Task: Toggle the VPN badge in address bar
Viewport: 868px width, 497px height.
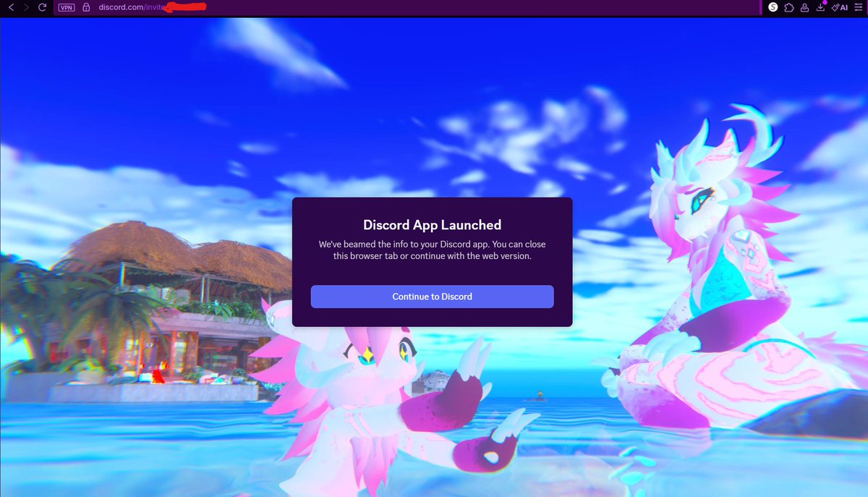Action: (x=67, y=7)
